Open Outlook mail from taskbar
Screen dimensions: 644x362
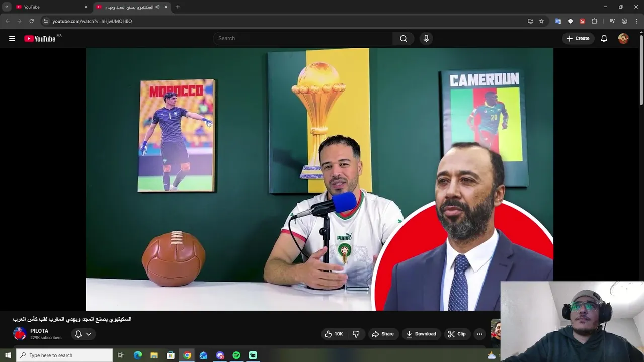click(x=203, y=355)
